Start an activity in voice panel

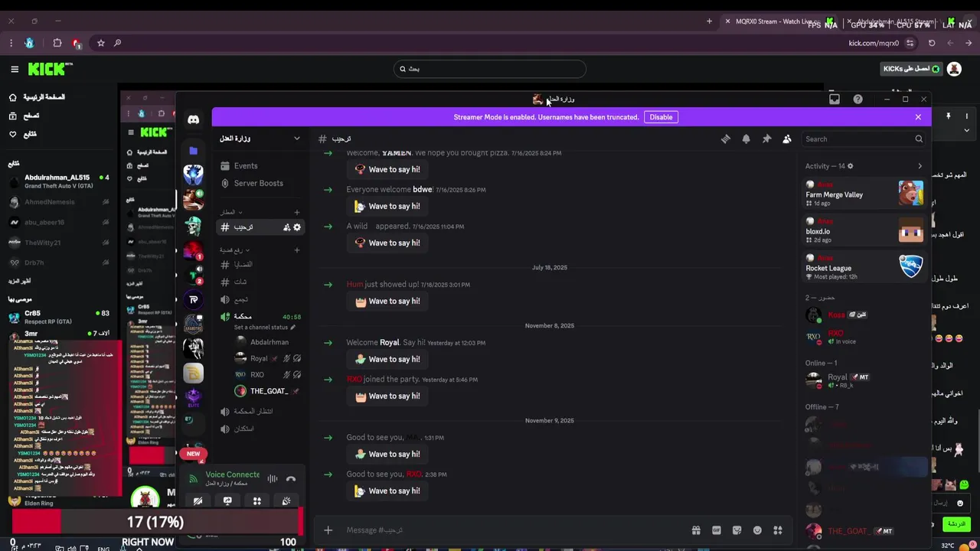pos(257,501)
